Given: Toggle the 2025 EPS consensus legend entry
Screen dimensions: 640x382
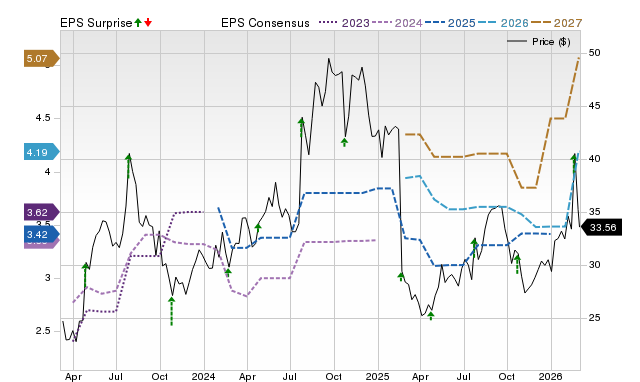Looking at the screenshot, I should click(x=450, y=23).
